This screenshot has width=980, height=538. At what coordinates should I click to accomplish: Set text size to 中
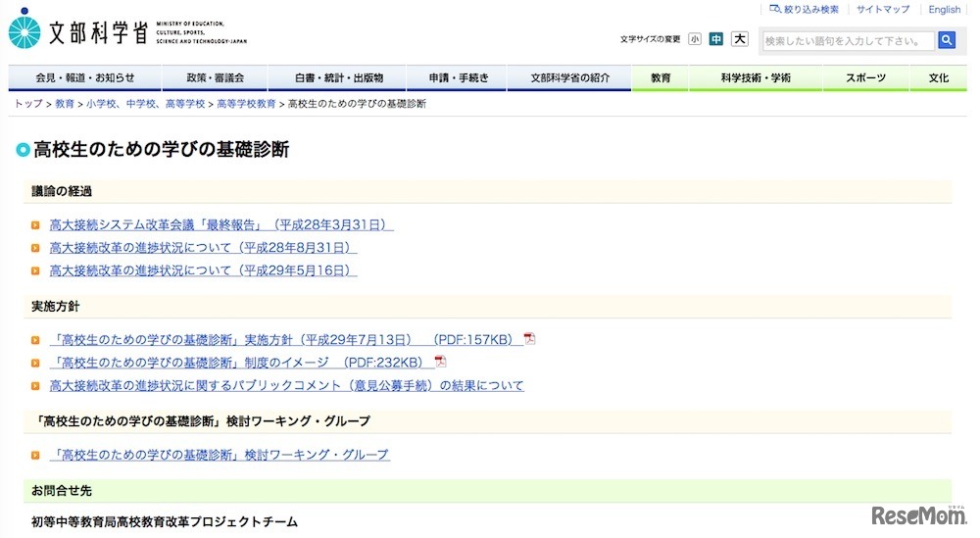click(716, 39)
